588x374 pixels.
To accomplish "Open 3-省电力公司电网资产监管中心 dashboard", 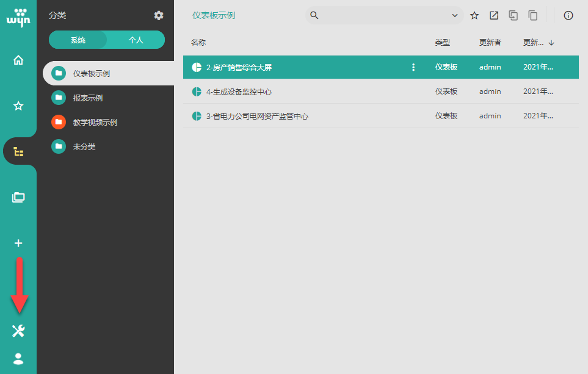I will (x=257, y=116).
